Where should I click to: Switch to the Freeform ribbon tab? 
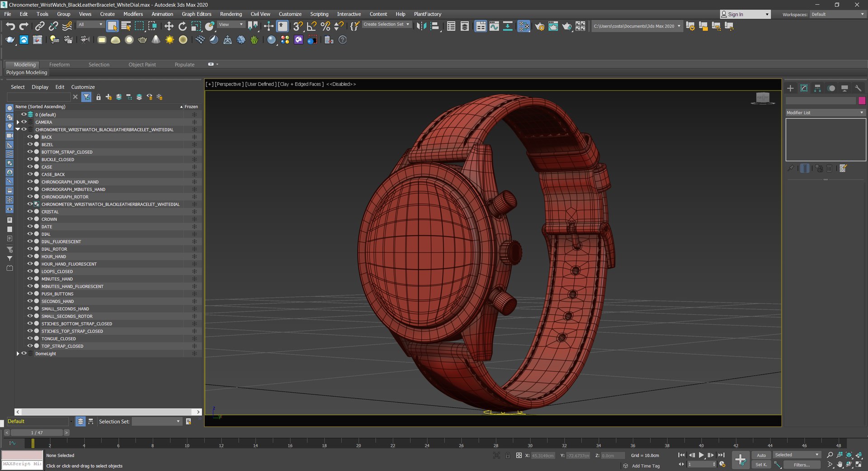coord(59,65)
